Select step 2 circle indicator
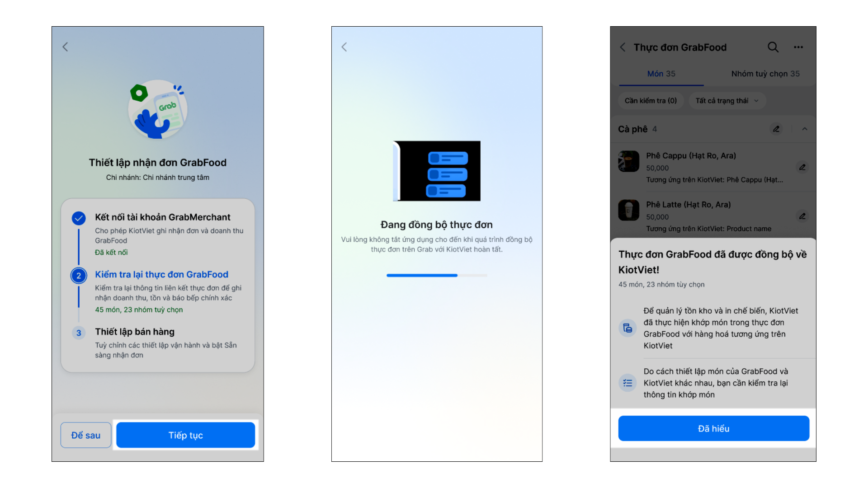This screenshot has width=868, height=488. [79, 276]
